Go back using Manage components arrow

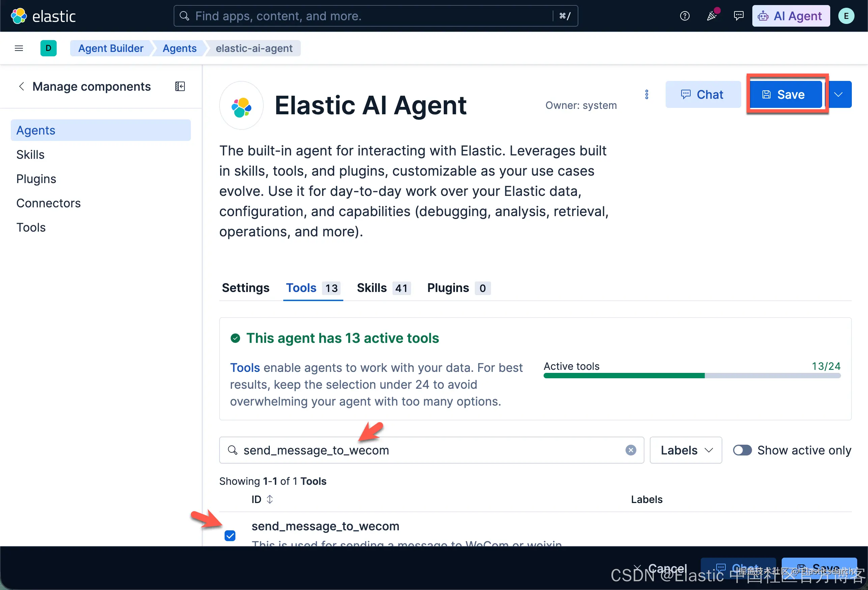click(x=22, y=86)
